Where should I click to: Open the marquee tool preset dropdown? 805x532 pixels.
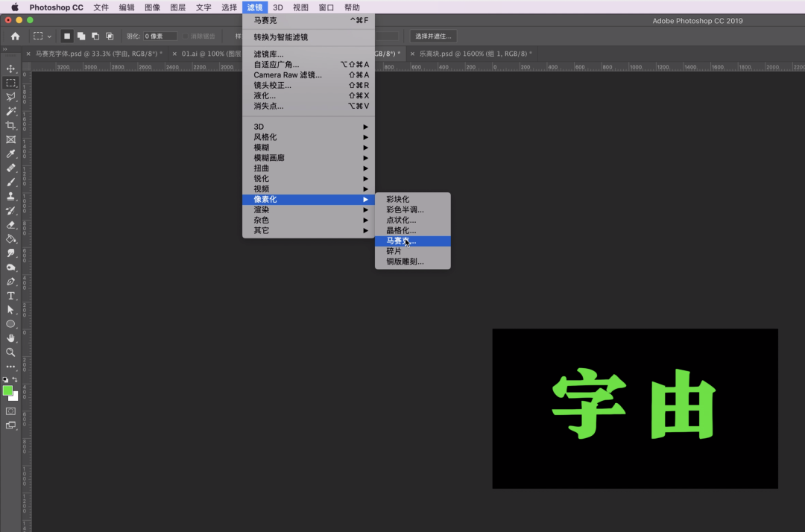[x=42, y=36]
